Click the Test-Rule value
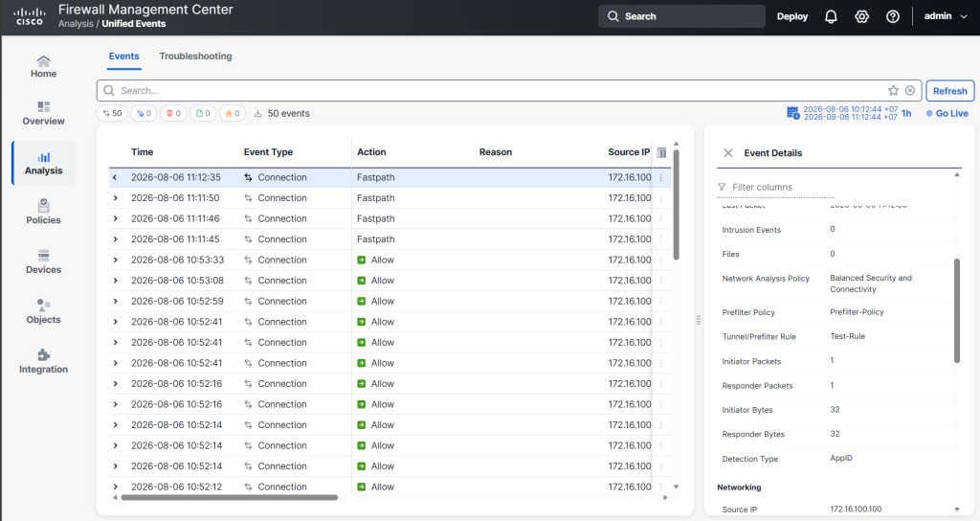Image resolution: width=980 pixels, height=521 pixels. [x=848, y=336]
